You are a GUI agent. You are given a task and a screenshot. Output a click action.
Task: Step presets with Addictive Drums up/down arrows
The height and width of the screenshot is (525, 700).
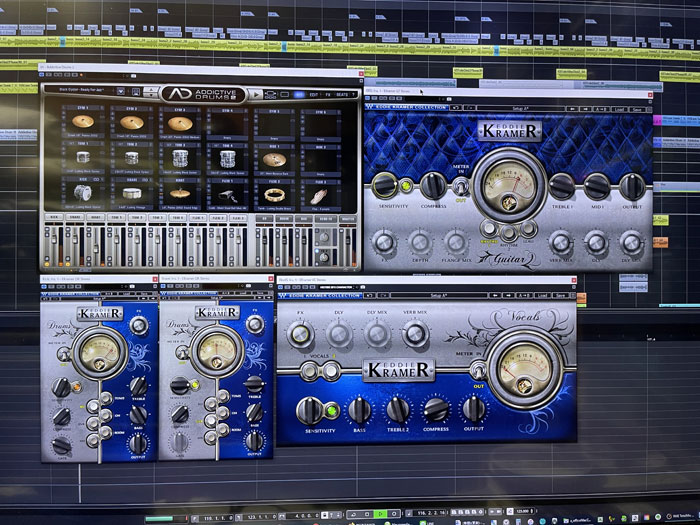(x=151, y=92)
